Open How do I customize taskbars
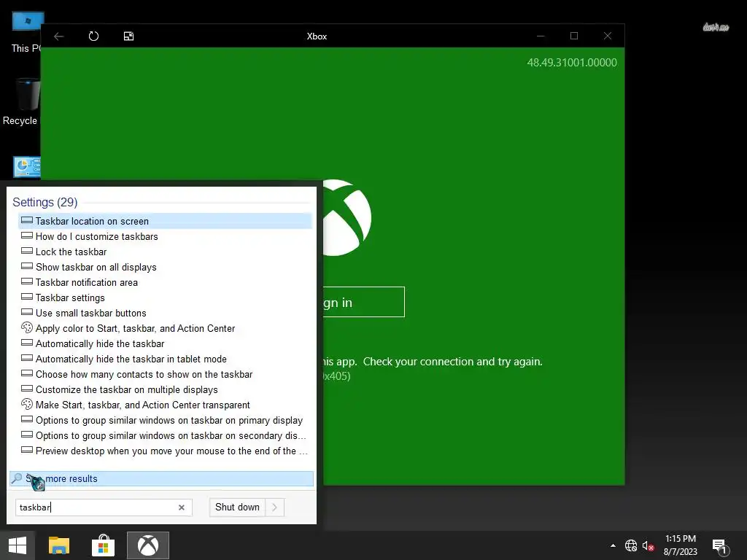The width and height of the screenshot is (747, 560). [165, 236]
